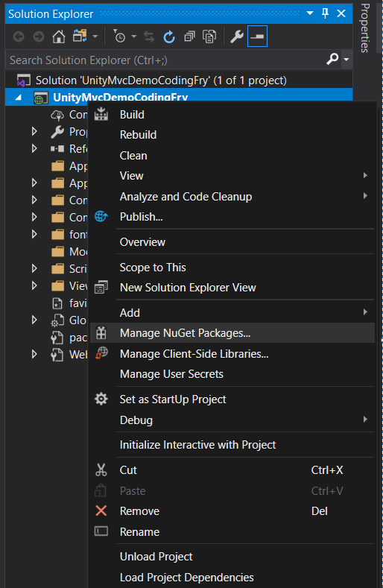The width and height of the screenshot is (383, 588).
Task: Click the Search Solution Explorer field
Action: point(165,60)
